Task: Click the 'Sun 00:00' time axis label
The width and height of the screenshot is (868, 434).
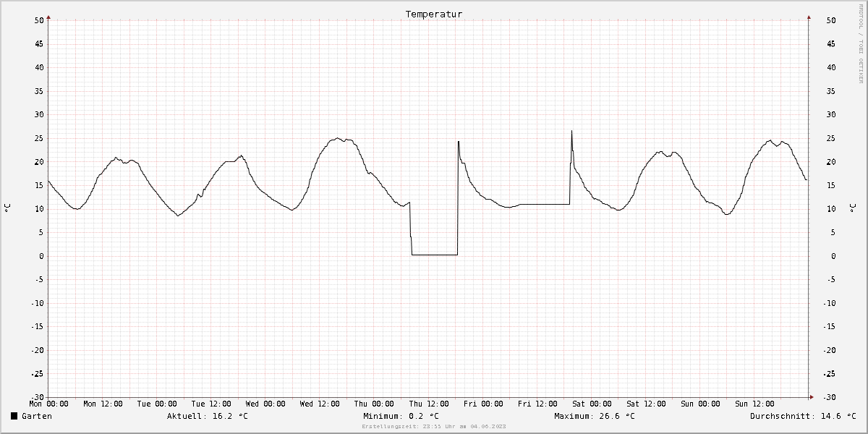Action: coord(700,404)
